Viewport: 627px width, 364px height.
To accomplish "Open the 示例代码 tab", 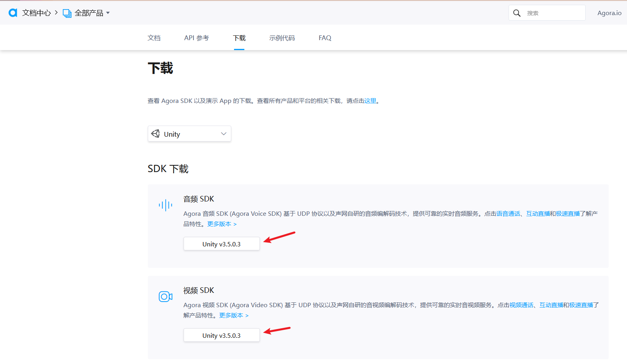I will [282, 38].
